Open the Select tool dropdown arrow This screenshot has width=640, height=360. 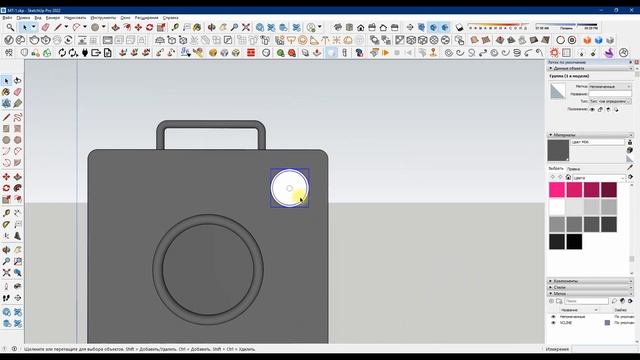[33, 27]
